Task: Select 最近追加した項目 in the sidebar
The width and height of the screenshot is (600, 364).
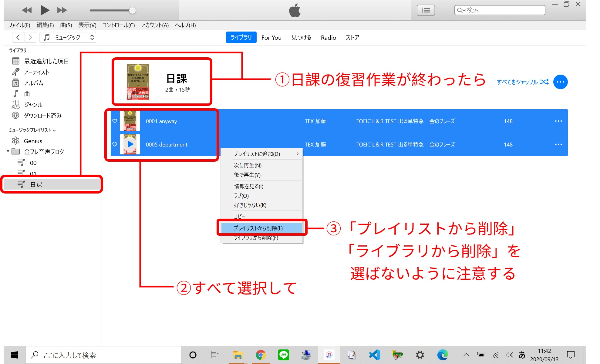Action: [x=46, y=61]
